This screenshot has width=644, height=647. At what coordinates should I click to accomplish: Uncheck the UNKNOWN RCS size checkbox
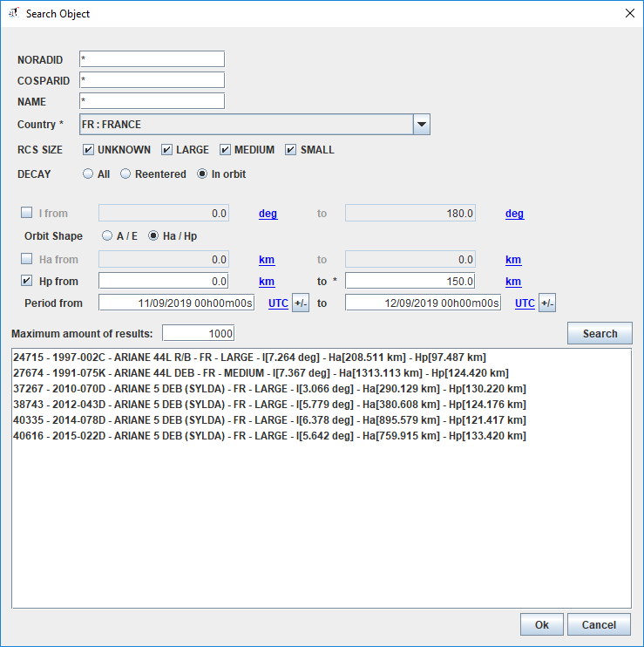[x=89, y=150]
